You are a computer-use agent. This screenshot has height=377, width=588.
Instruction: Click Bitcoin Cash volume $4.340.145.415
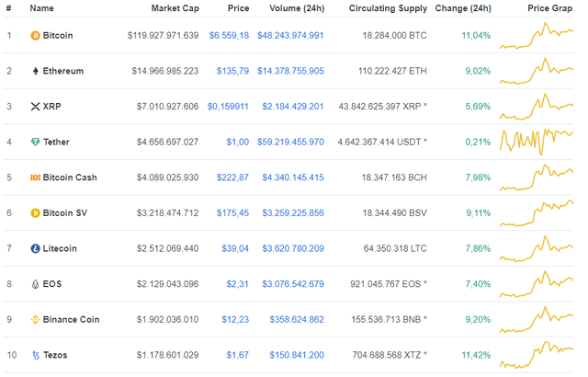click(293, 177)
